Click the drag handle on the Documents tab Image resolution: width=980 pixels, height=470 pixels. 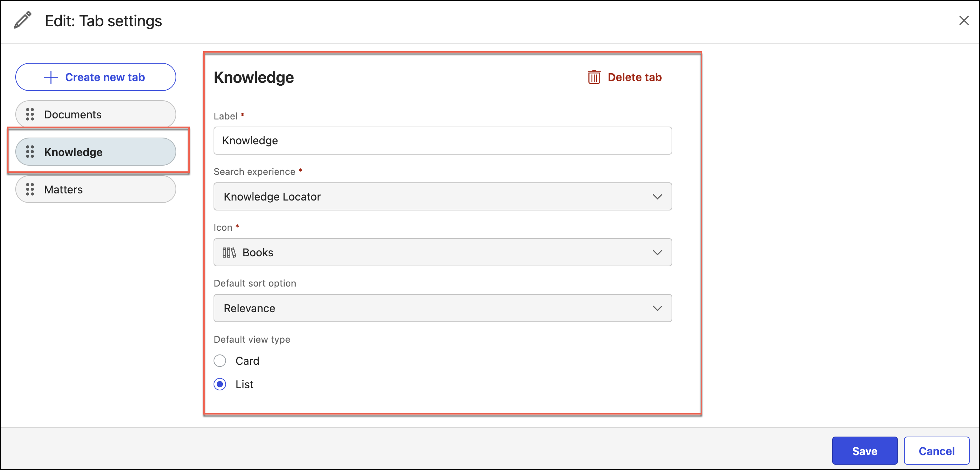click(x=31, y=114)
